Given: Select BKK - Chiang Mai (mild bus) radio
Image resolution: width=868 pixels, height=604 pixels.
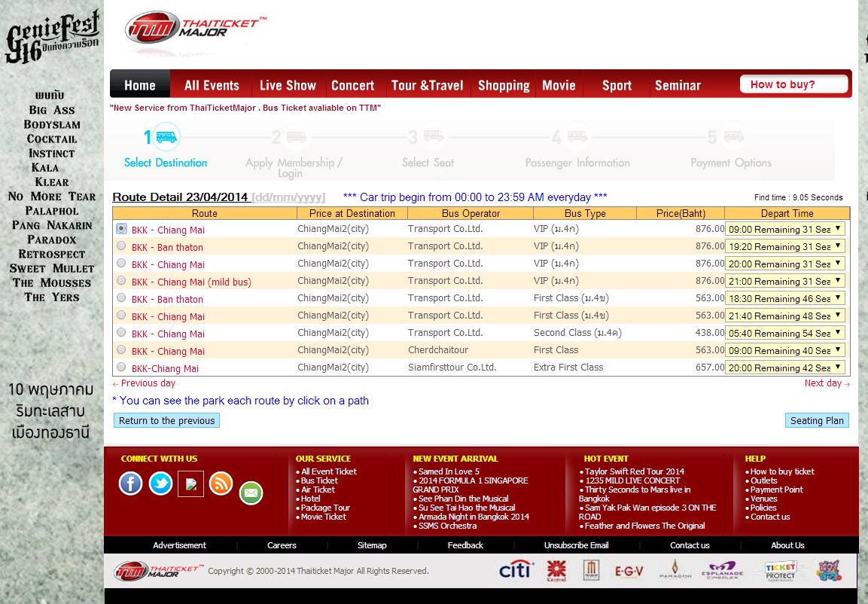Looking at the screenshot, I should click(x=121, y=281).
